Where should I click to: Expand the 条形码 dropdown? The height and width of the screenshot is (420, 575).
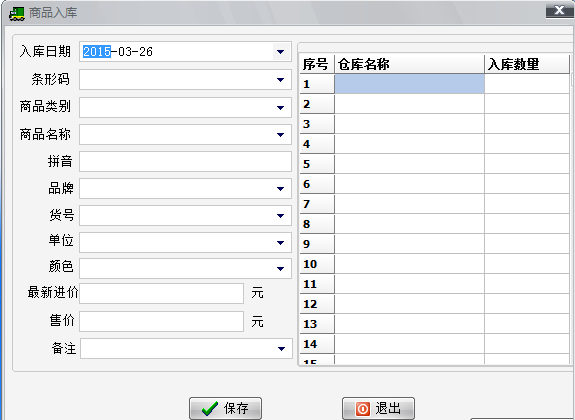click(281, 80)
